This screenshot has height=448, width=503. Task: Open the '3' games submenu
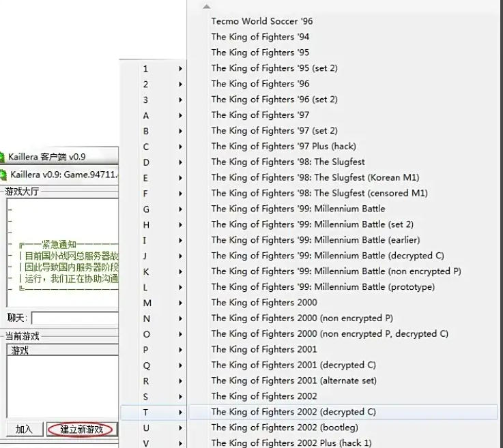pos(154,100)
